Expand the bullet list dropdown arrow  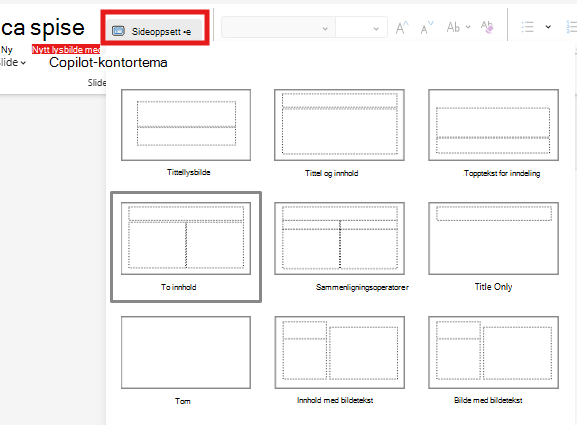pos(548,27)
